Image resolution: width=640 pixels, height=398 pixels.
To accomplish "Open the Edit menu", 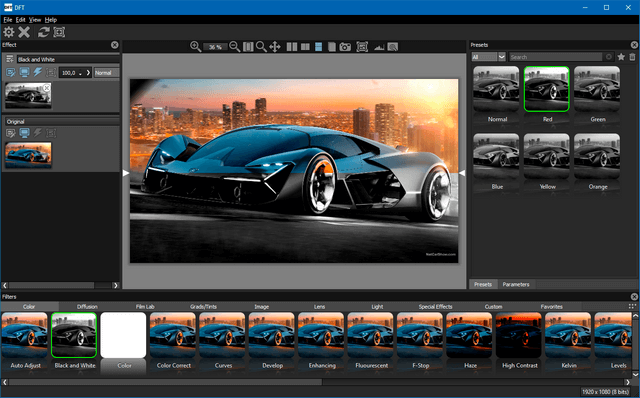I will [20, 20].
